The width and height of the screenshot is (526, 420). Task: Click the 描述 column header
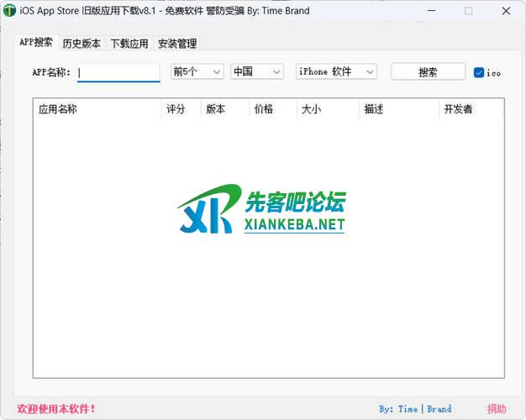click(397, 110)
